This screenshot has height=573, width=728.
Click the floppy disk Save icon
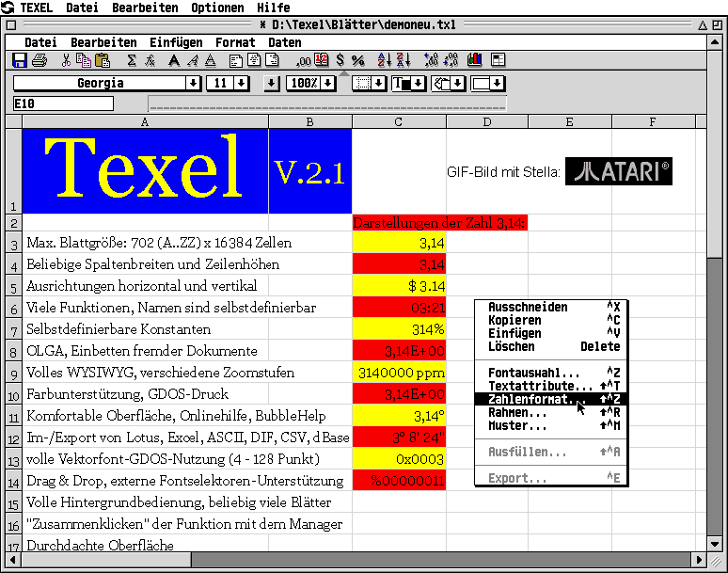click(20, 60)
